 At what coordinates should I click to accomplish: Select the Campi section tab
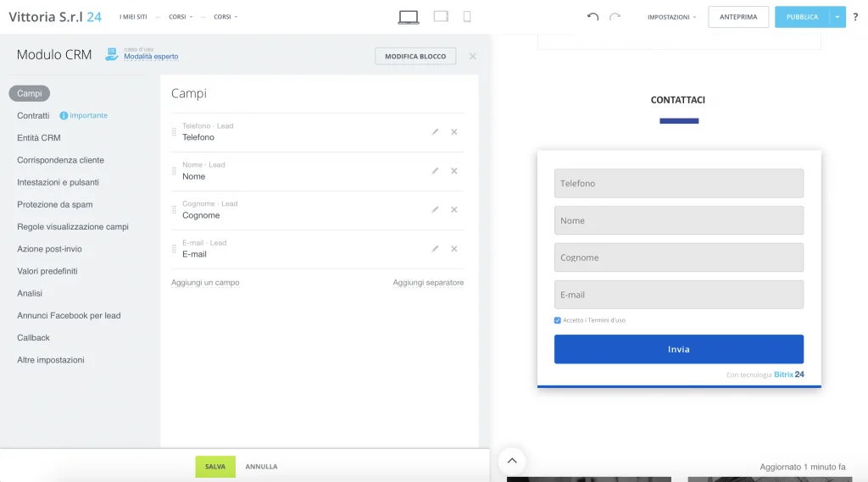click(30, 93)
